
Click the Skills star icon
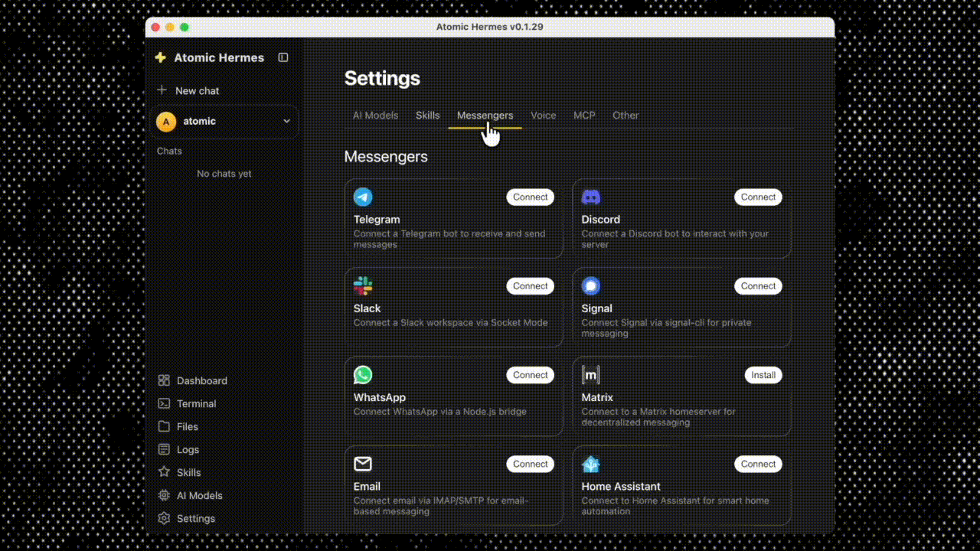164,472
